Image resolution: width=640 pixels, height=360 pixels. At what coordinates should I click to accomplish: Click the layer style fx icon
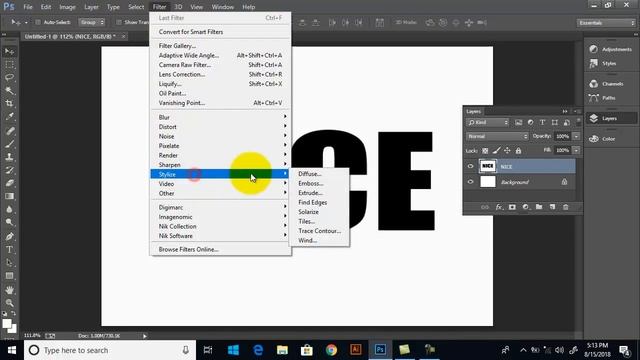click(x=499, y=207)
